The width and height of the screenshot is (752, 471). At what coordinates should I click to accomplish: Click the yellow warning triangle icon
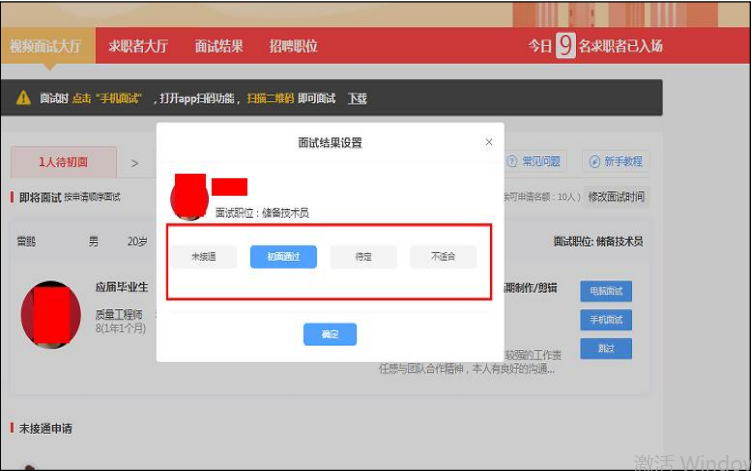(23, 98)
